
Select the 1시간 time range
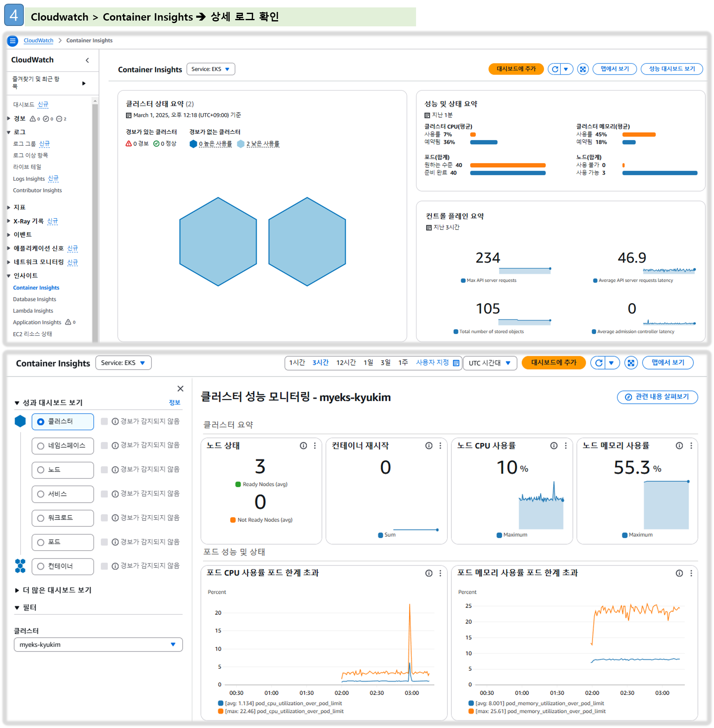click(297, 362)
